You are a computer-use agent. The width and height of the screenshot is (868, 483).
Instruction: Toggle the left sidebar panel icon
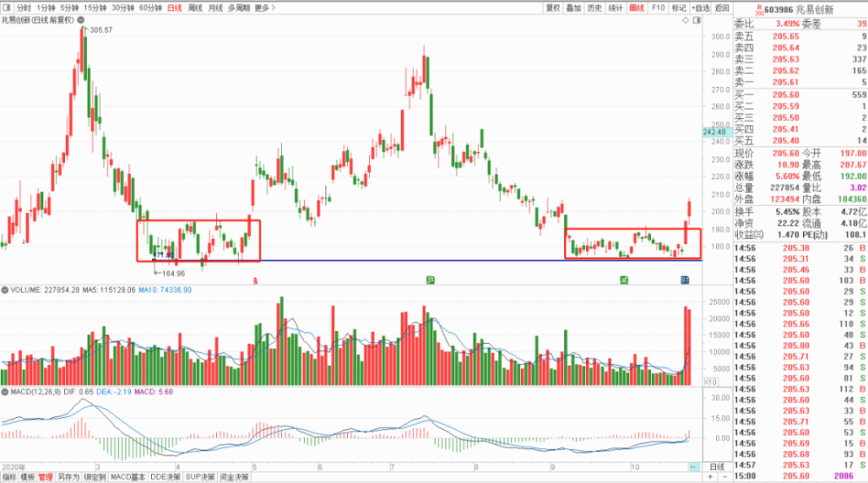pos(7,8)
